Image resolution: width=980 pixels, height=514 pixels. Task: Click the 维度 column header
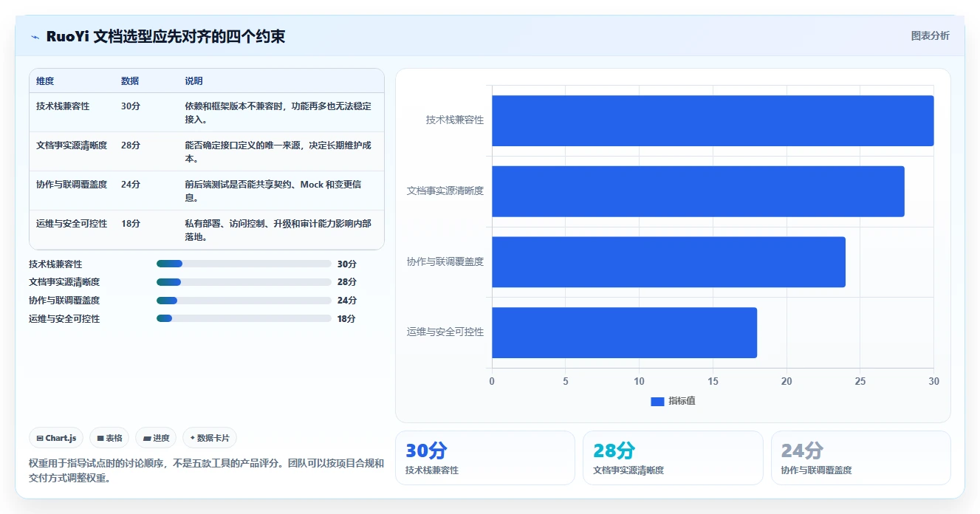pos(45,81)
